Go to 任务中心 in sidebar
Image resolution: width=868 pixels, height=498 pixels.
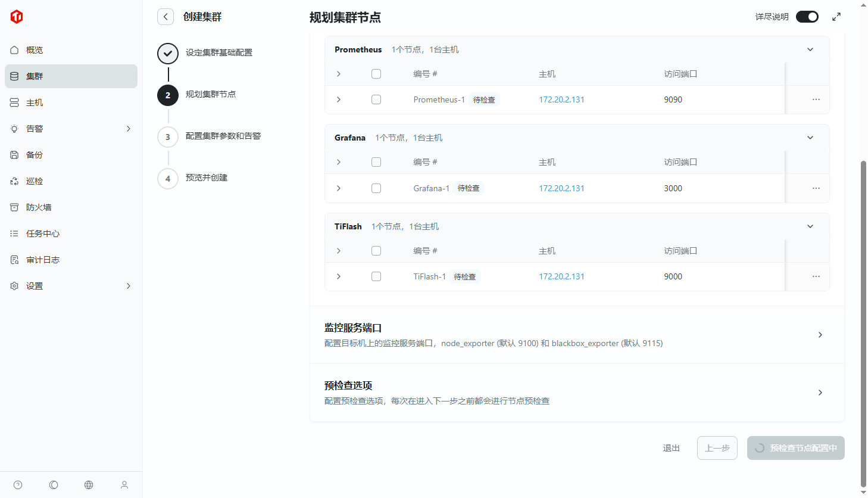pos(43,234)
